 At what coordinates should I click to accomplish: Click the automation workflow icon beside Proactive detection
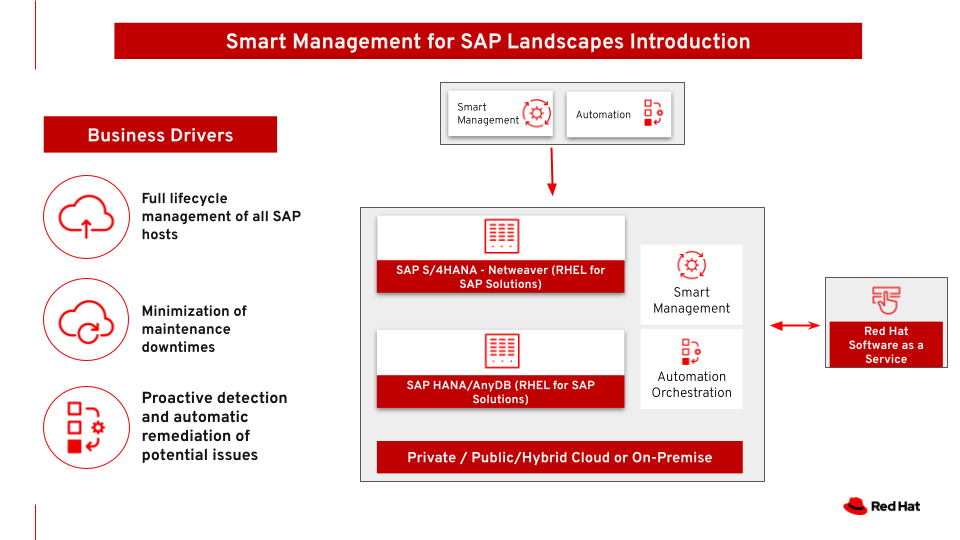[x=86, y=427]
